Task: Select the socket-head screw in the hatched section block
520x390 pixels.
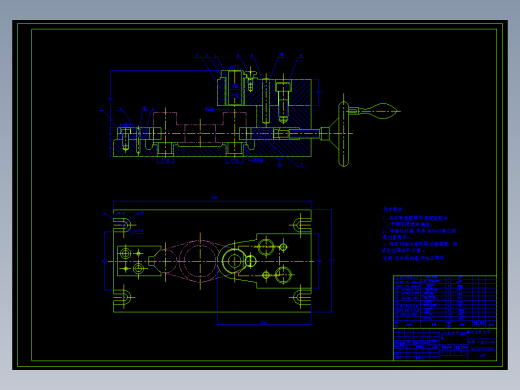Action: [283, 102]
